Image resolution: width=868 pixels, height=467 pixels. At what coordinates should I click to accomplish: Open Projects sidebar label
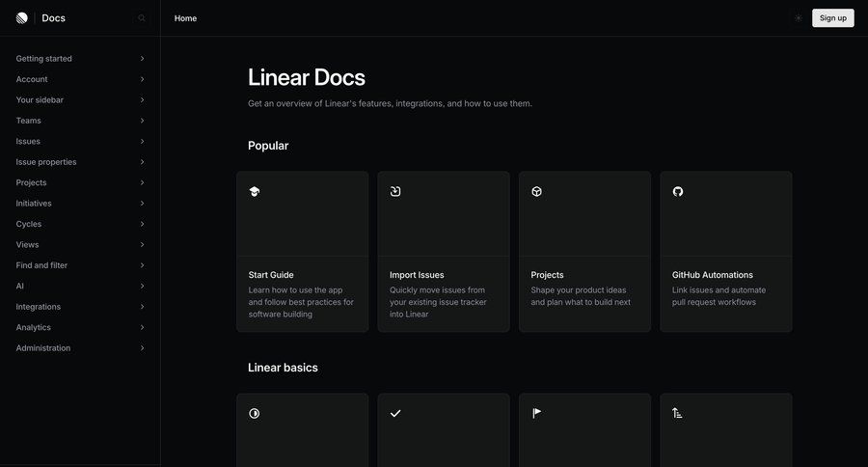31,182
